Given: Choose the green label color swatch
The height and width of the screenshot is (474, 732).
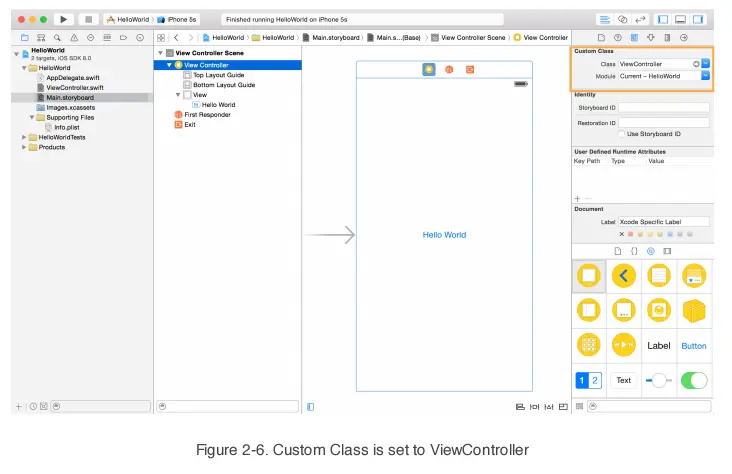Looking at the screenshot, I should (x=660, y=234).
